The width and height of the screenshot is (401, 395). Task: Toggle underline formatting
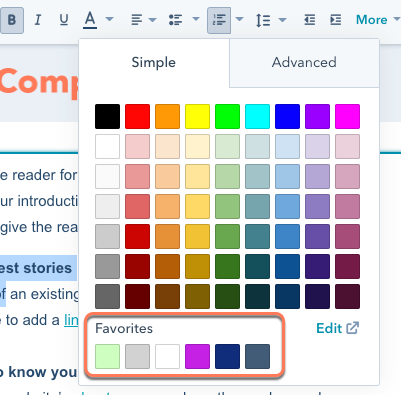pos(64,20)
